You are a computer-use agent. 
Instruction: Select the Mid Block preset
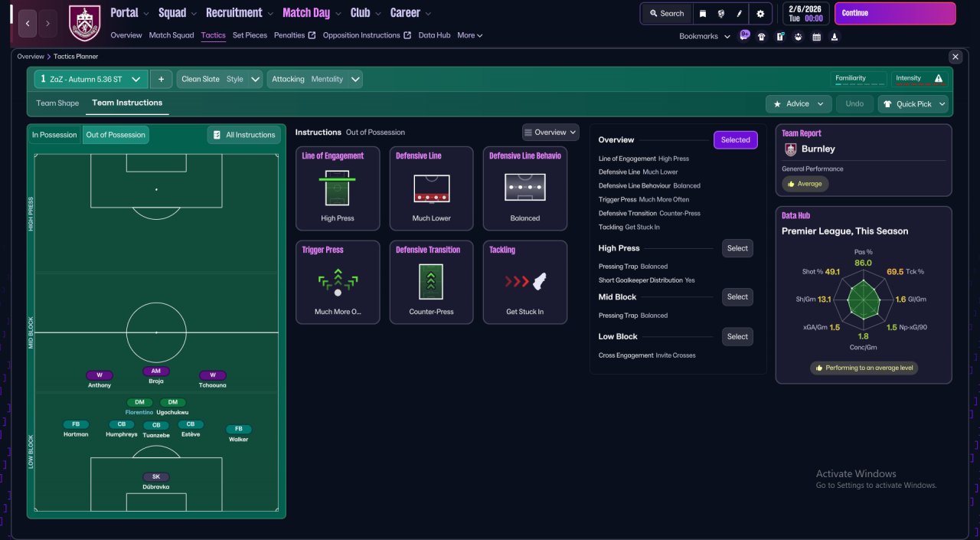pos(737,297)
